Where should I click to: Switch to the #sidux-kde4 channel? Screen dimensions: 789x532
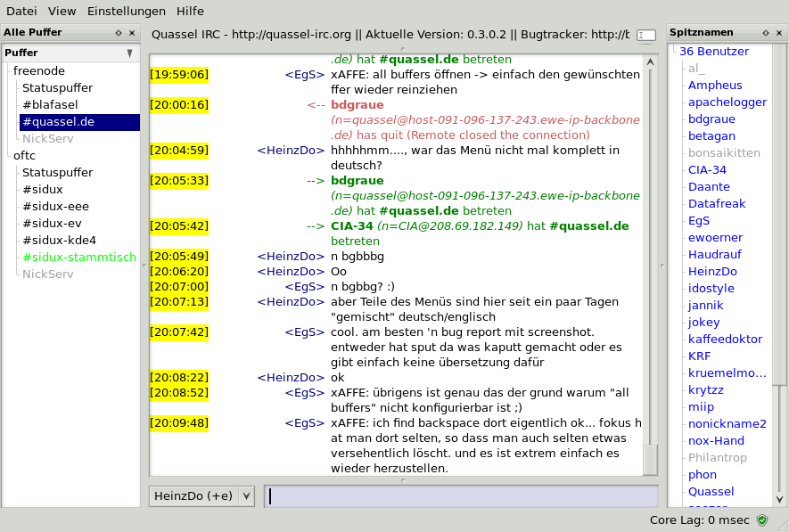pos(60,241)
